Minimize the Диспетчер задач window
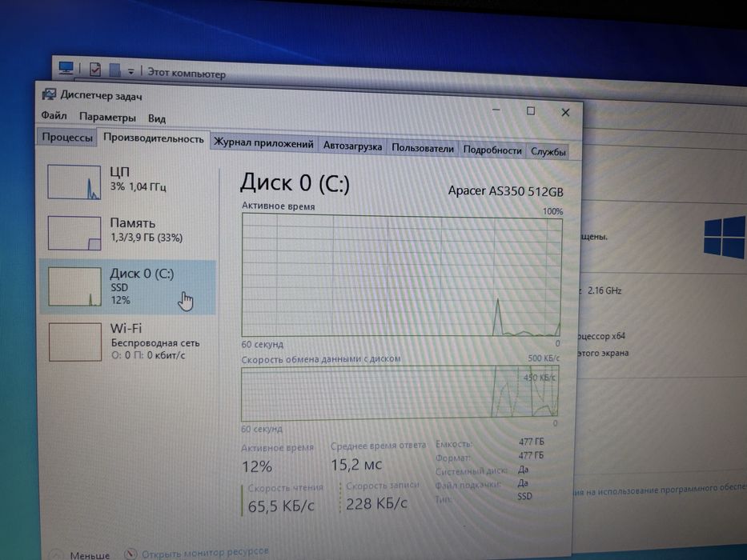This screenshot has height=560, width=747. click(x=496, y=110)
